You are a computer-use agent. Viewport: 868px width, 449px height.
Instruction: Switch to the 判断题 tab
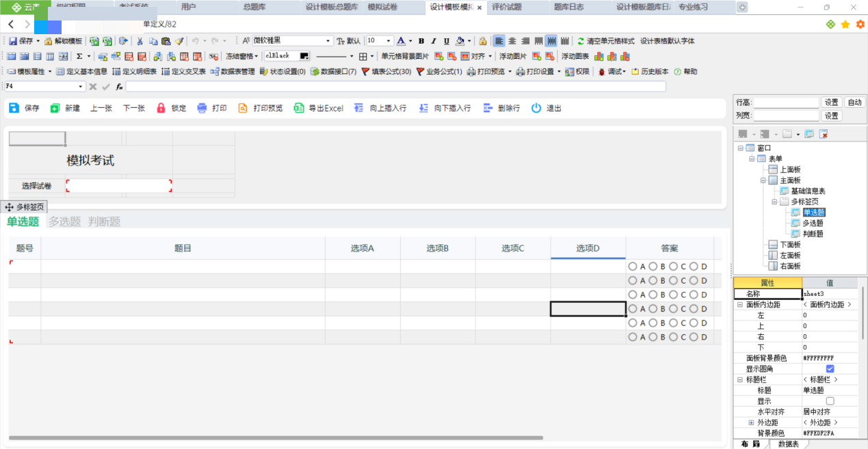[104, 221]
